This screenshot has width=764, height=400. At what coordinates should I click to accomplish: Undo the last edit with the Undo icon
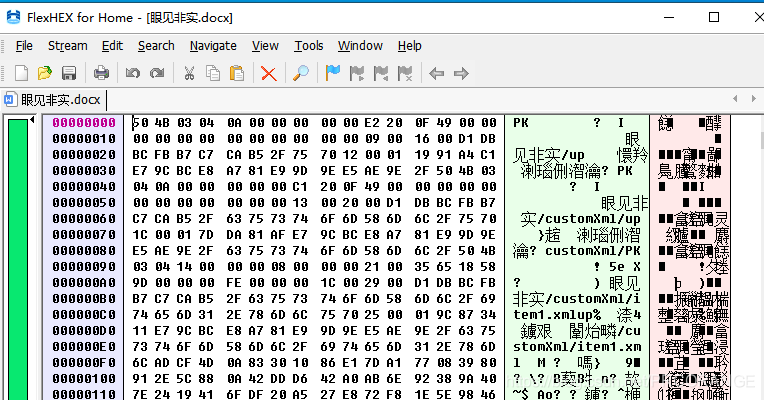pos(133,73)
